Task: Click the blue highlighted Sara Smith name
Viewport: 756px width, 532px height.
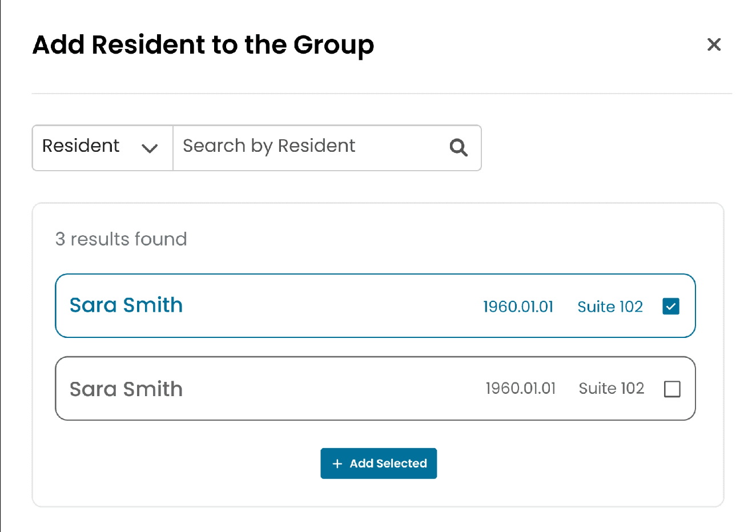Action: 126,305
